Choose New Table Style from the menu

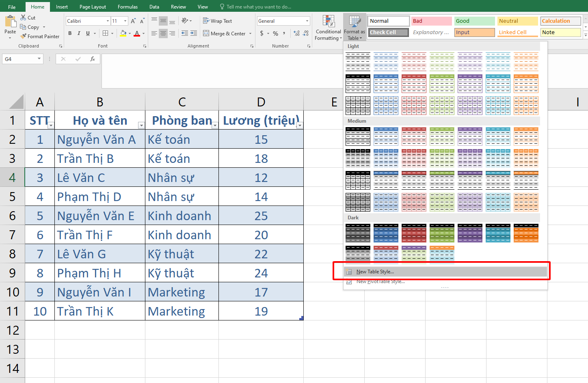pos(375,272)
